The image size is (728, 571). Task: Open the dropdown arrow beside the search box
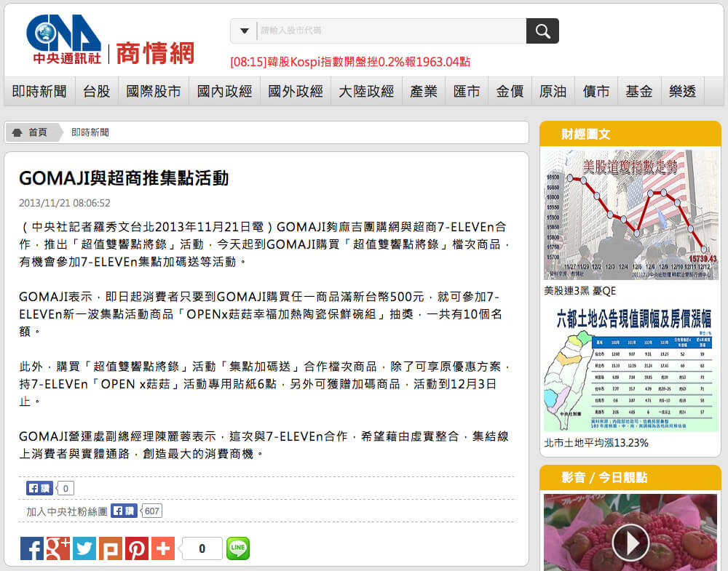click(244, 31)
